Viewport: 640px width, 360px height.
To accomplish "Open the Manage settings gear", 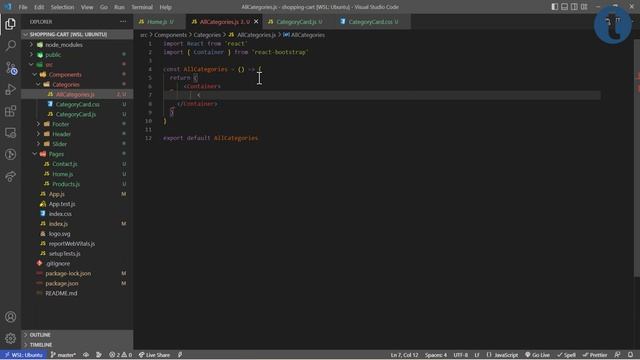I will [x=11, y=338].
